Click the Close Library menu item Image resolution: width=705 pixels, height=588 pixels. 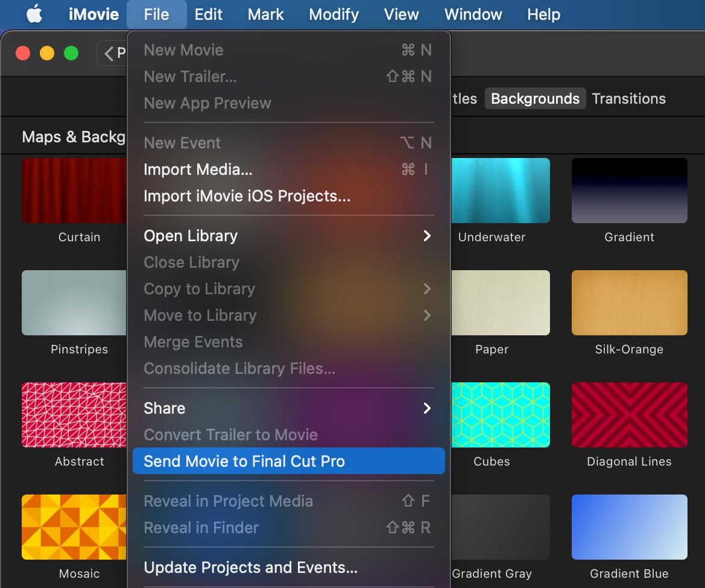[x=289, y=262]
